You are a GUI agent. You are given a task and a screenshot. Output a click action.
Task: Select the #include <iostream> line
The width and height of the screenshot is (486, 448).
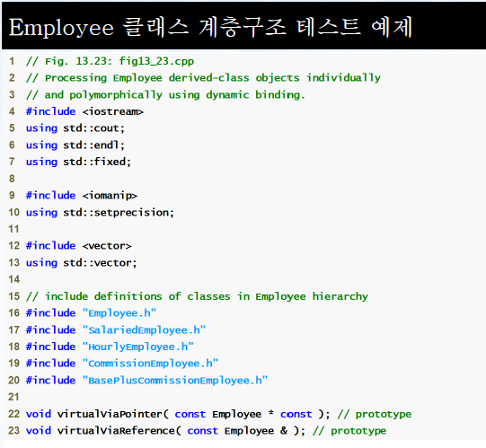tap(84, 111)
